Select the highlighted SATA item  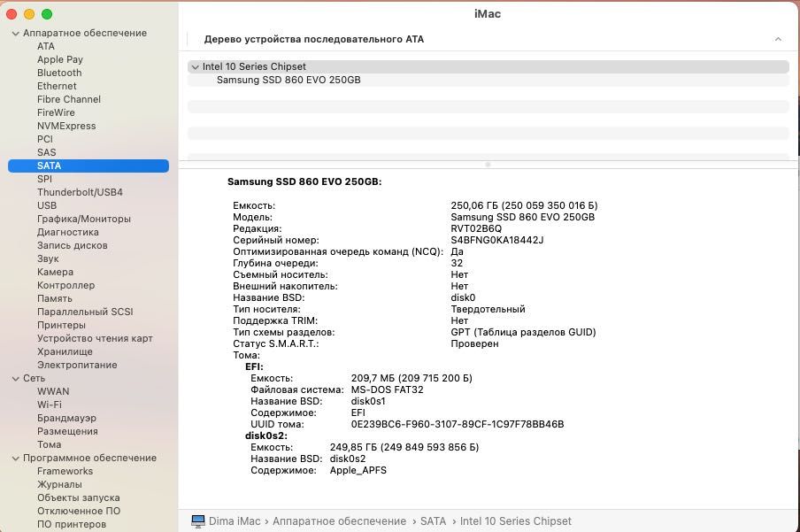point(88,166)
